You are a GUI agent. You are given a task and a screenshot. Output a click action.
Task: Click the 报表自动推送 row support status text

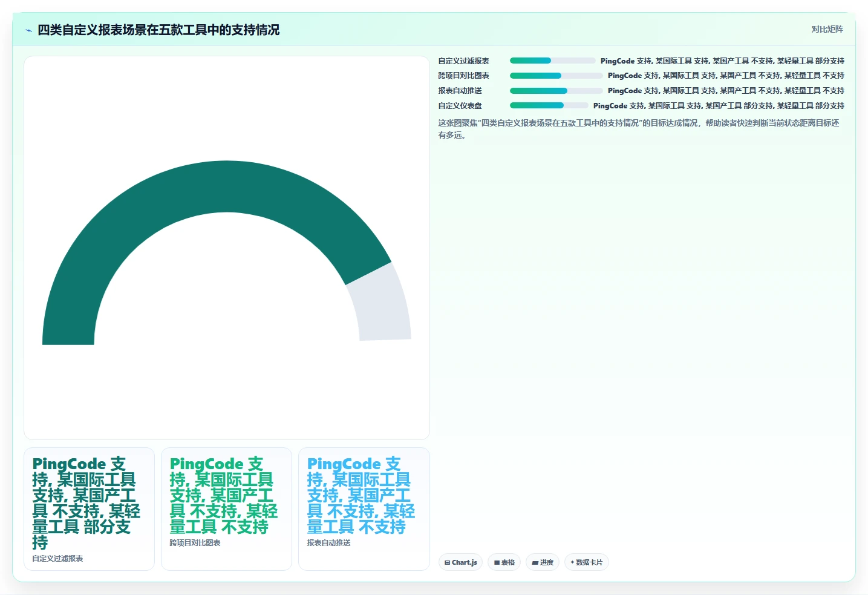point(726,91)
